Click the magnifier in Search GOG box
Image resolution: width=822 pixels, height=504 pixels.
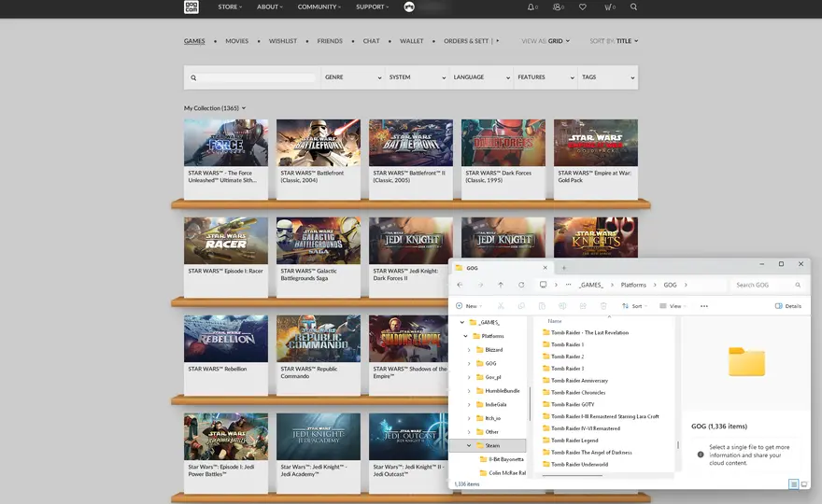798,285
